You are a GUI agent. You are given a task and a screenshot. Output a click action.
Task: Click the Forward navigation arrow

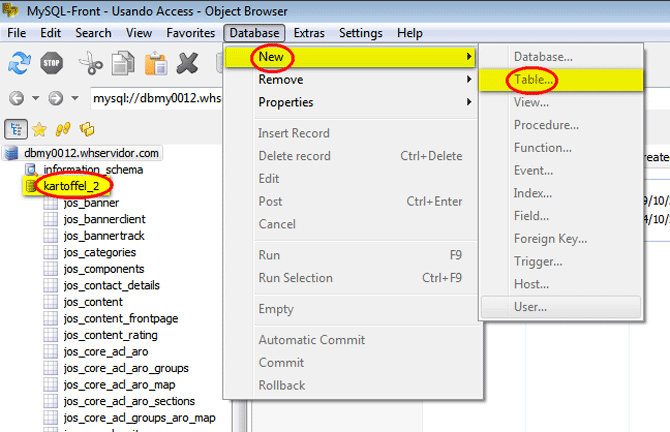click(55, 98)
